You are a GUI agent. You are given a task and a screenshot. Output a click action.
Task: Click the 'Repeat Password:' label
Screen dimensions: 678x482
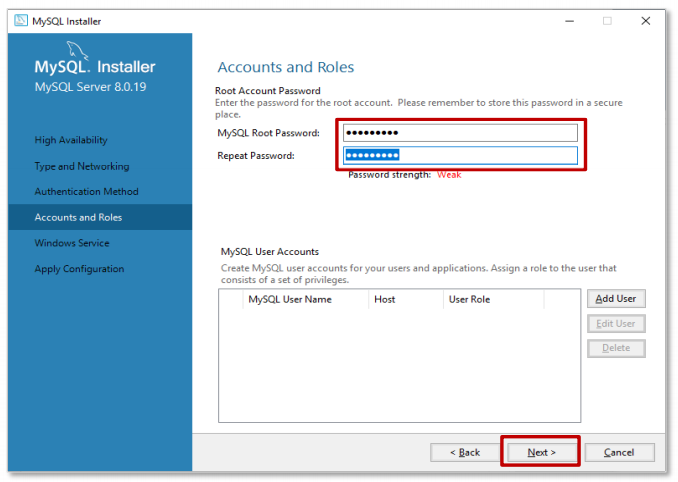tap(256, 156)
